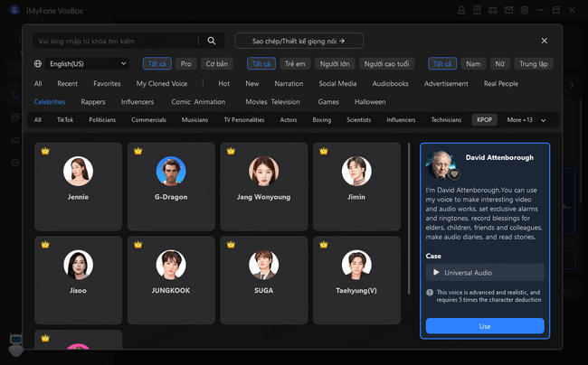Click the Use button
588x365 pixels.
pos(485,326)
